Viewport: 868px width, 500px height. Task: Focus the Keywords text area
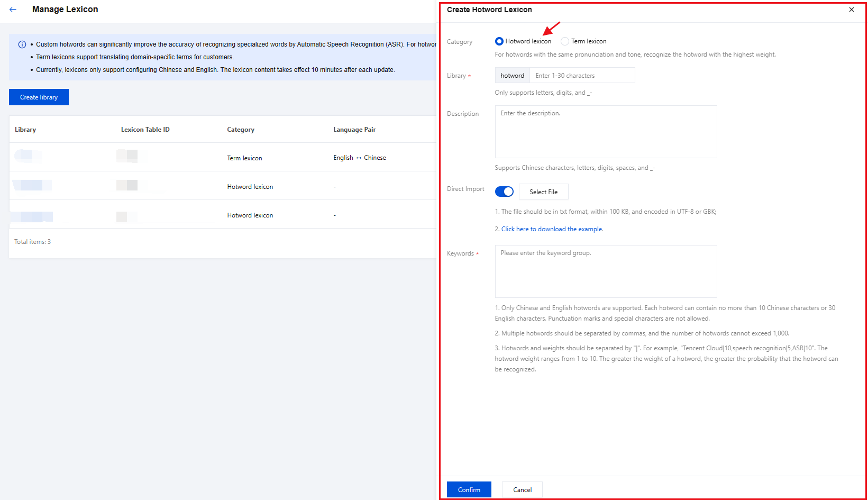(606, 271)
